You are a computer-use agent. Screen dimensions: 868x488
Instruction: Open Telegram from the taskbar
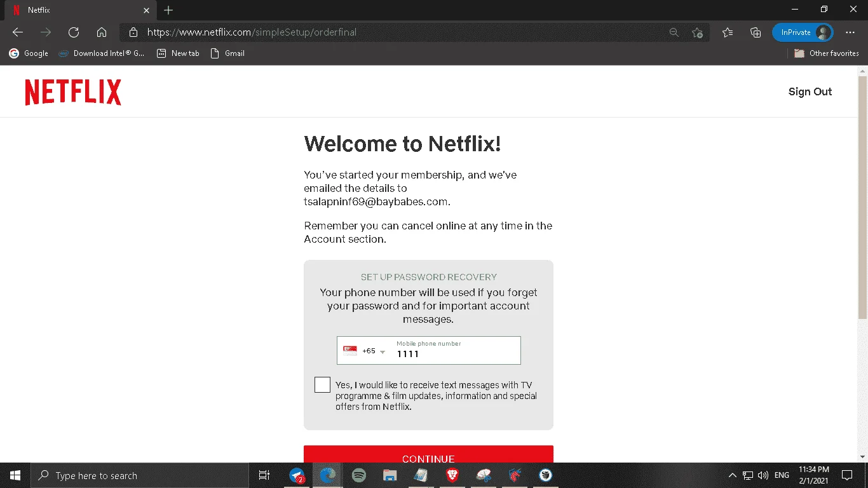(297, 475)
